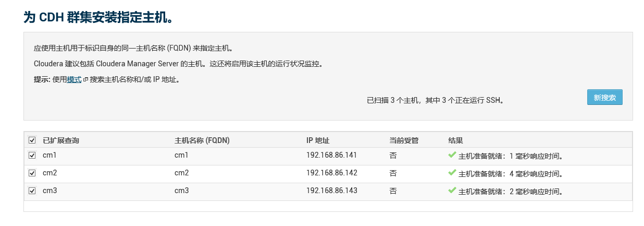Select IP address 192.168.86.141 cell
644x226 pixels.
pyautogui.click(x=332, y=155)
